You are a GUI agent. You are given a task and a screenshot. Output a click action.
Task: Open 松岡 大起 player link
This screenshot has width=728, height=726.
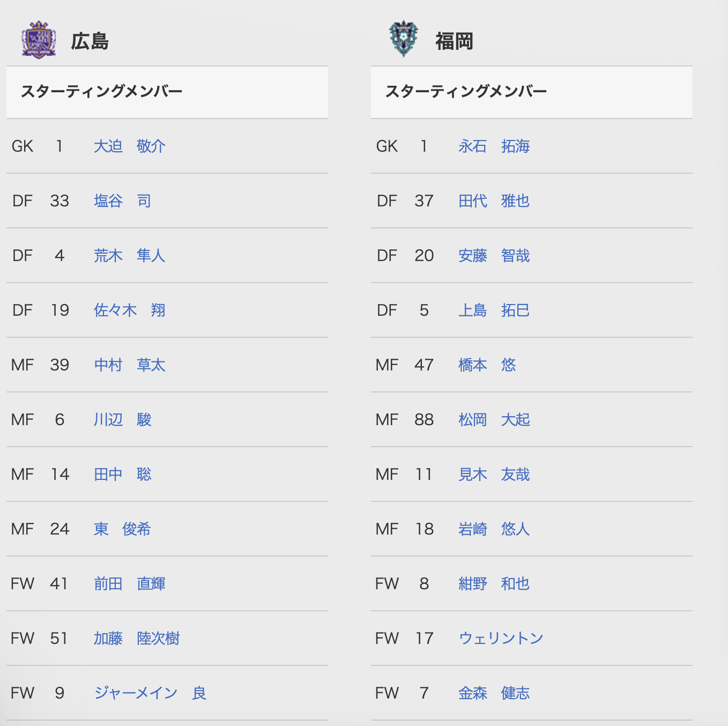click(x=494, y=419)
